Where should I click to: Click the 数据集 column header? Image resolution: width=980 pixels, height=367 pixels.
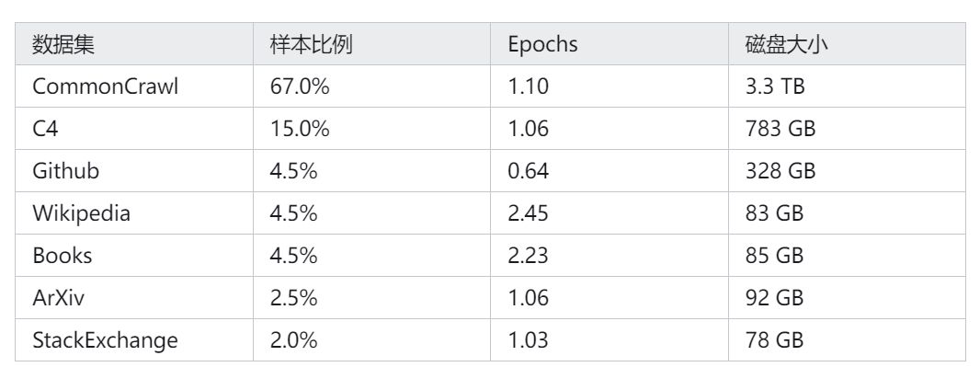tap(134, 44)
